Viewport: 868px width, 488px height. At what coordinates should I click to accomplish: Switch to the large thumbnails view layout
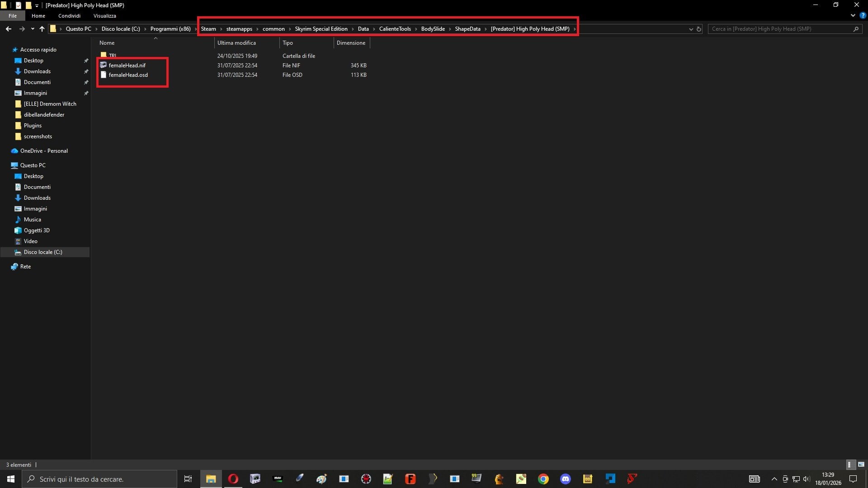point(861,465)
